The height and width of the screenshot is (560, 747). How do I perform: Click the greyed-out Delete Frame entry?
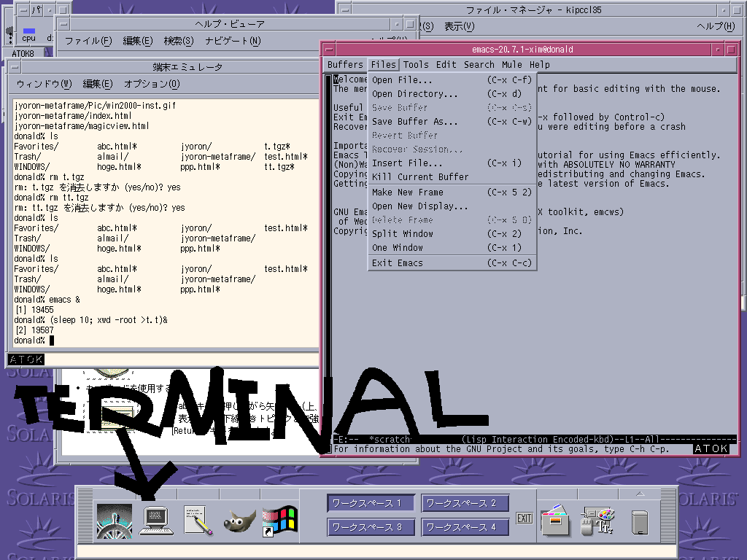[x=452, y=220]
